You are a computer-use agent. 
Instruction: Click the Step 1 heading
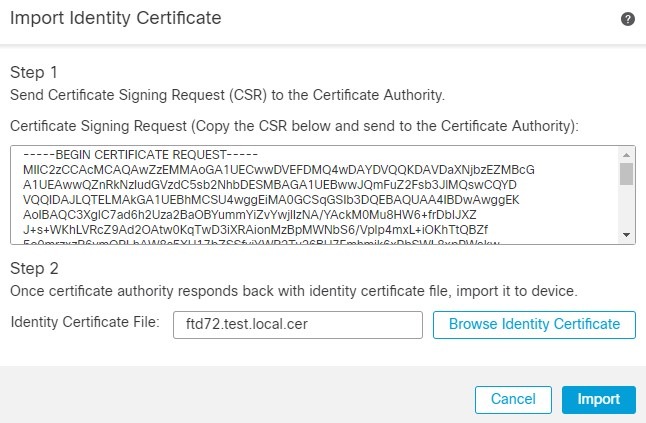tap(34, 73)
